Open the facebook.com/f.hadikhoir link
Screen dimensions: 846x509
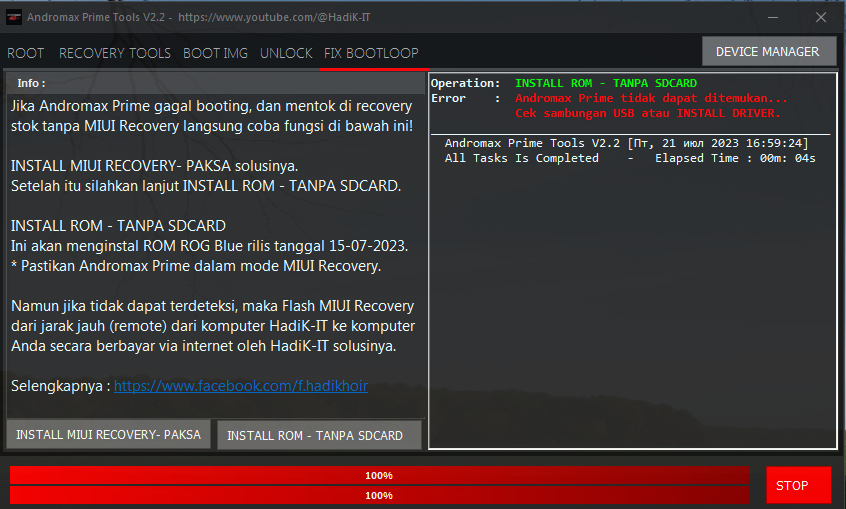pyautogui.click(x=241, y=386)
